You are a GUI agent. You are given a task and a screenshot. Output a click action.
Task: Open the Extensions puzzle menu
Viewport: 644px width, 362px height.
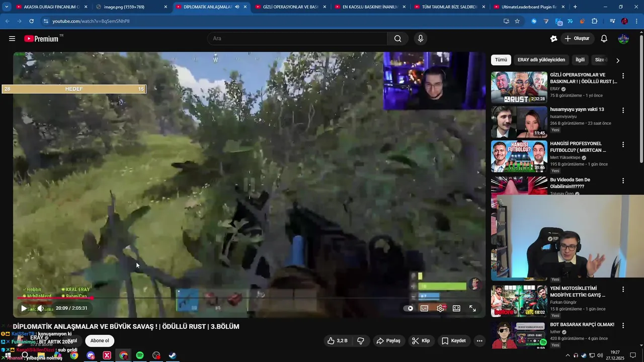pos(595,21)
